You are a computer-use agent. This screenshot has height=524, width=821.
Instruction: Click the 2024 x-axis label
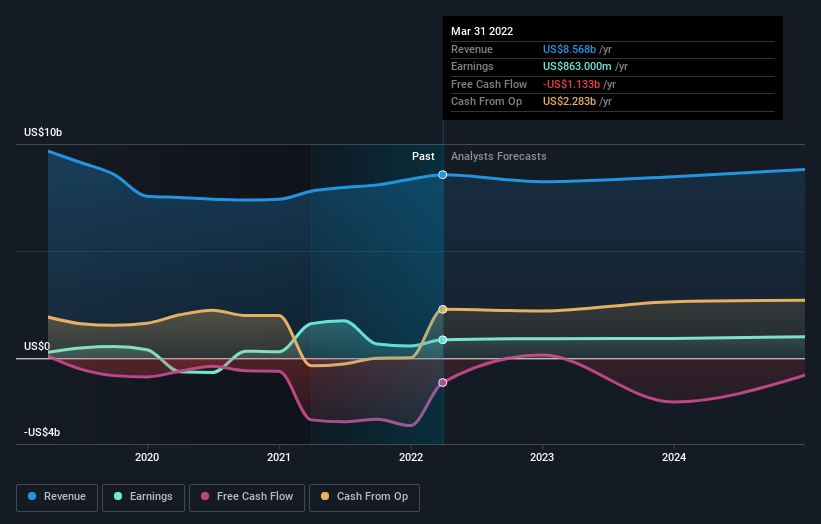point(674,457)
